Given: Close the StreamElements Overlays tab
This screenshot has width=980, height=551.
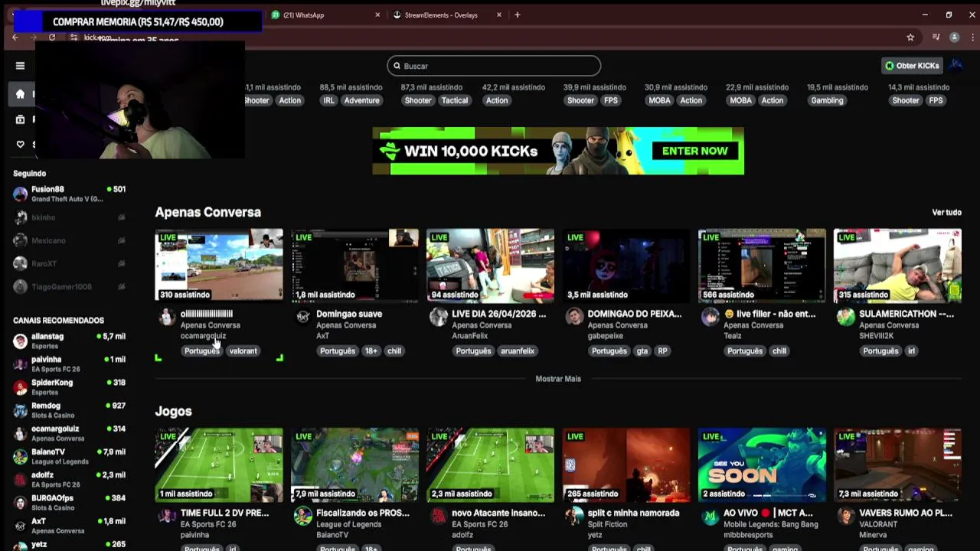Looking at the screenshot, I should pos(499,15).
